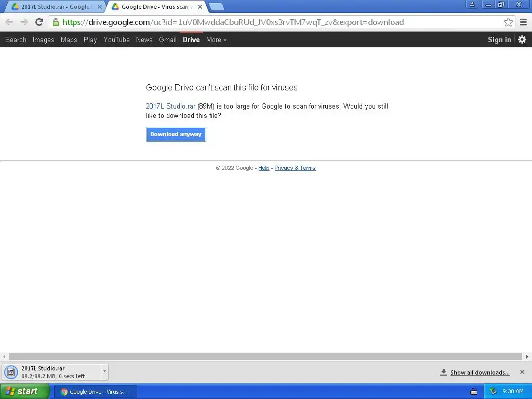The width and height of the screenshot is (532, 399).
Task: Click the 2017L Studio.rar file link
Action: pos(170,106)
